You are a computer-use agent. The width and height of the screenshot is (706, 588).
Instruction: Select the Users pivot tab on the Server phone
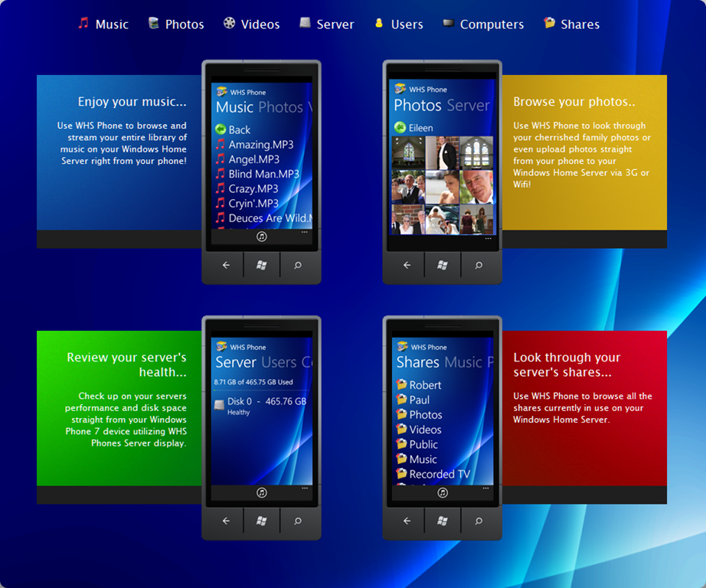pyautogui.click(x=279, y=362)
